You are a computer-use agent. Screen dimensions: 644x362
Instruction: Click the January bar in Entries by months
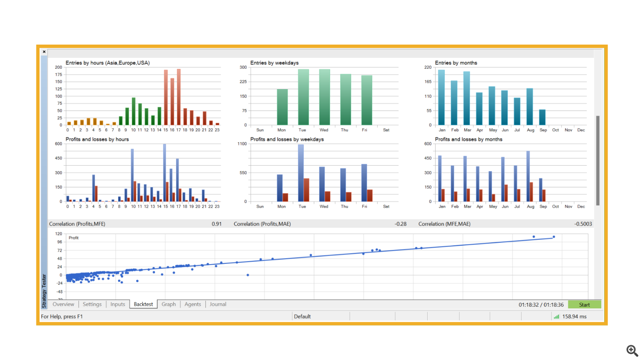(x=441, y=97)
